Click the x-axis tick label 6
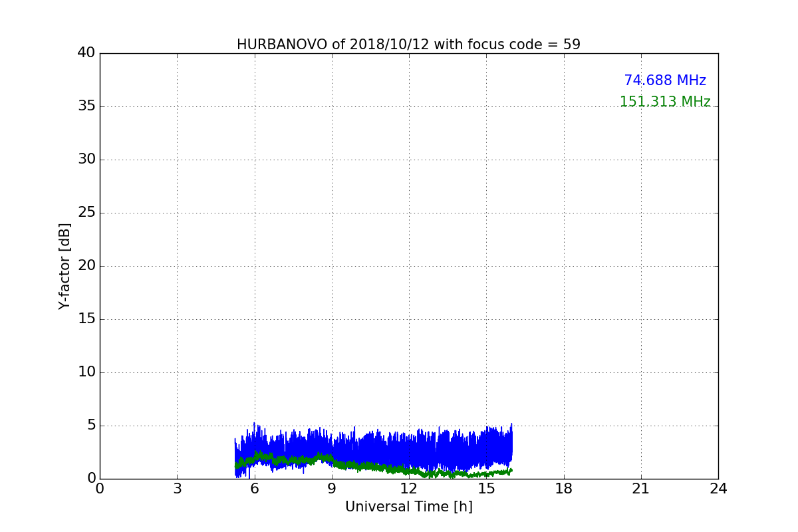Image resolution: width=798 pixels, height=532 pixels. click(254, 489)
